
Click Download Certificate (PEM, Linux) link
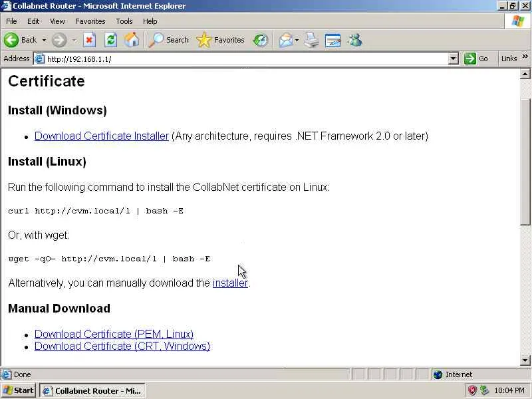(114, 334)
